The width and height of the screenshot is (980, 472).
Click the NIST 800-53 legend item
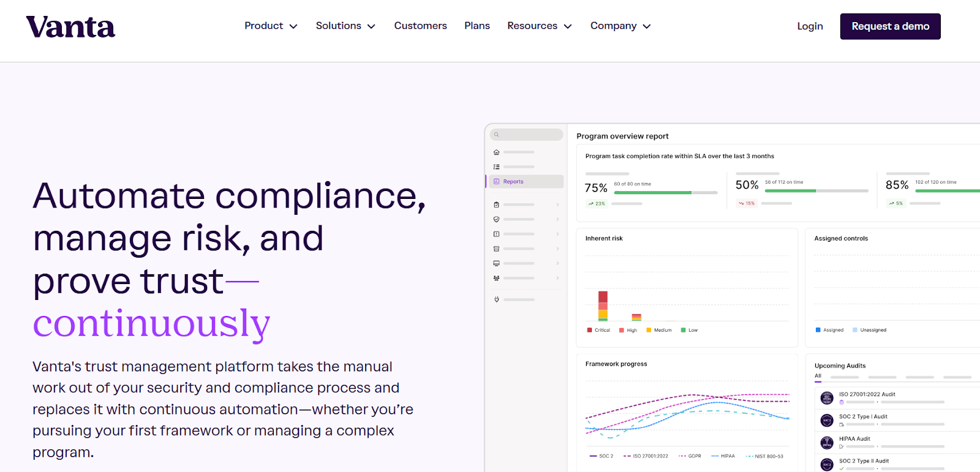click(764, 456)
